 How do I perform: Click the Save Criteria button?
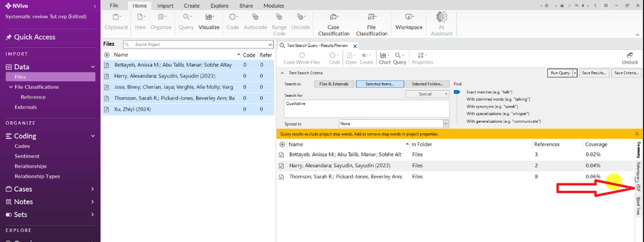tap(626, 73)
